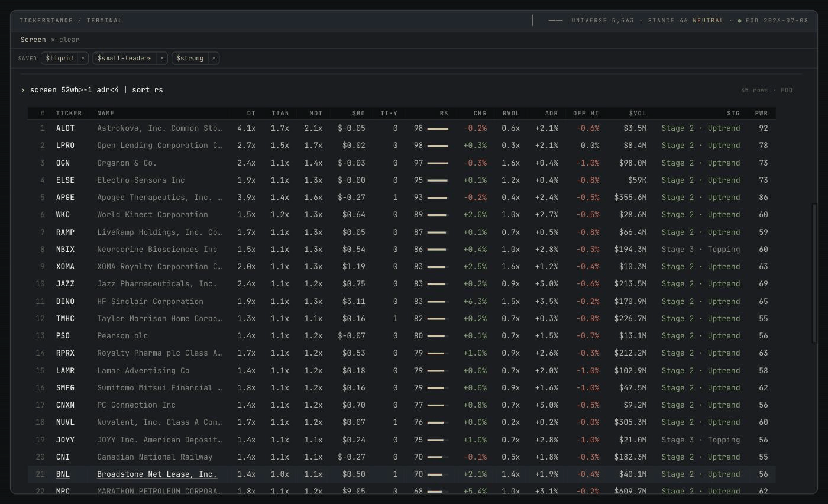This screenshot has height=504, width=828.
Task: Sort by the MDT column header
Action: pos(316,113)
